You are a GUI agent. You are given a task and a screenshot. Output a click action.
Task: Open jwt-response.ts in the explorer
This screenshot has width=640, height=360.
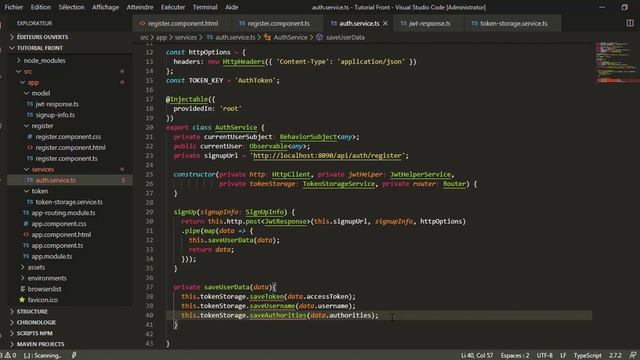[x=57, y=104]
